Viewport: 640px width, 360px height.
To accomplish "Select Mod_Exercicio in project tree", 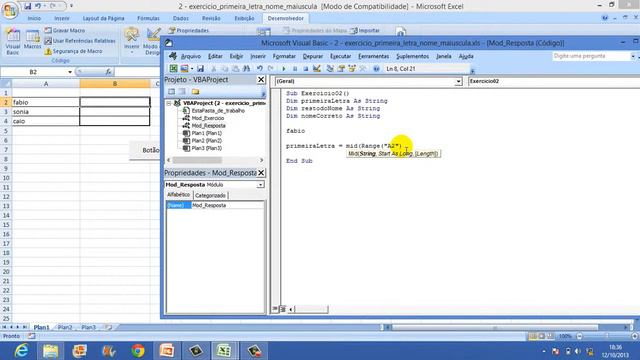I will (x=208, y=118).
